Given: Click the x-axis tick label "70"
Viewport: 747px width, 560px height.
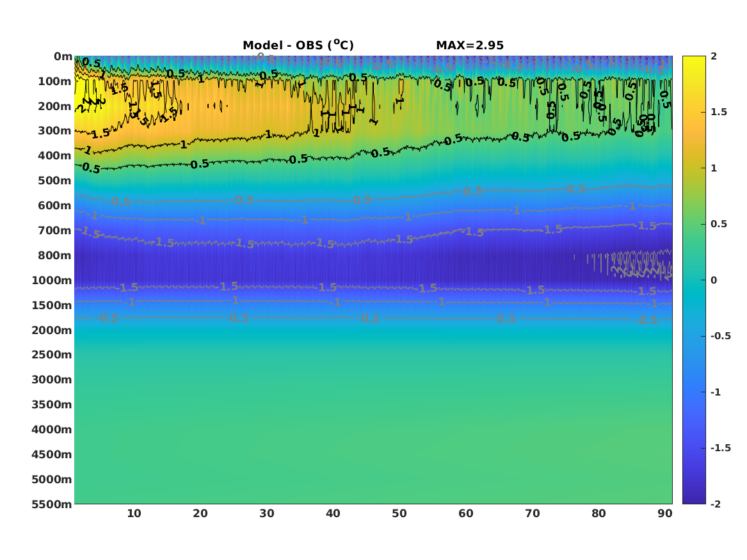Looking at the screenshot, I should pos(532,513).
